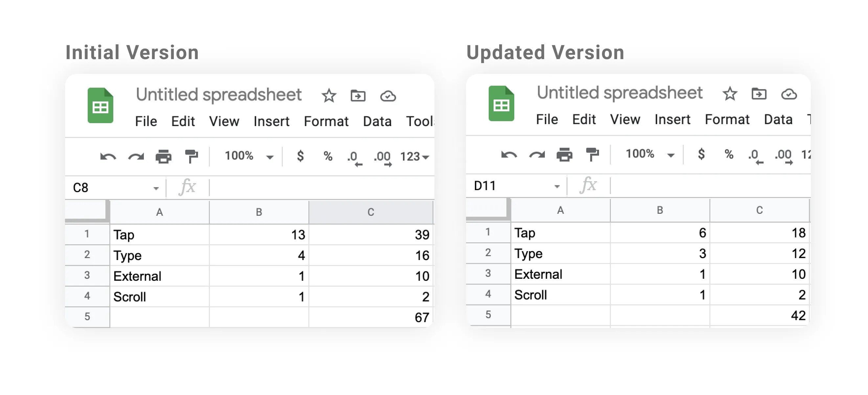This screenshot has width=868, height=395.
Task: Star the Initial Version spreadsheet
Action: pyautogui.click(x=328, y=96)
